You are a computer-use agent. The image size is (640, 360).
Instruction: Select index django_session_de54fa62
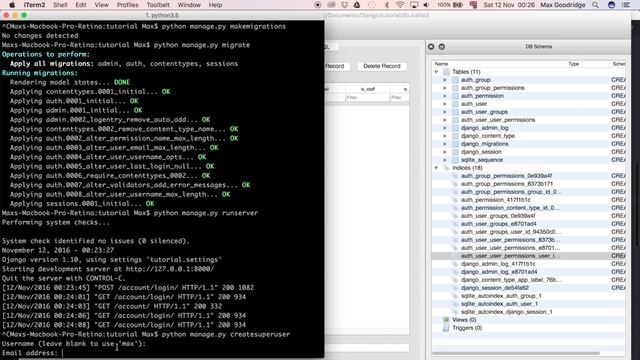click(x=494, y=288)
